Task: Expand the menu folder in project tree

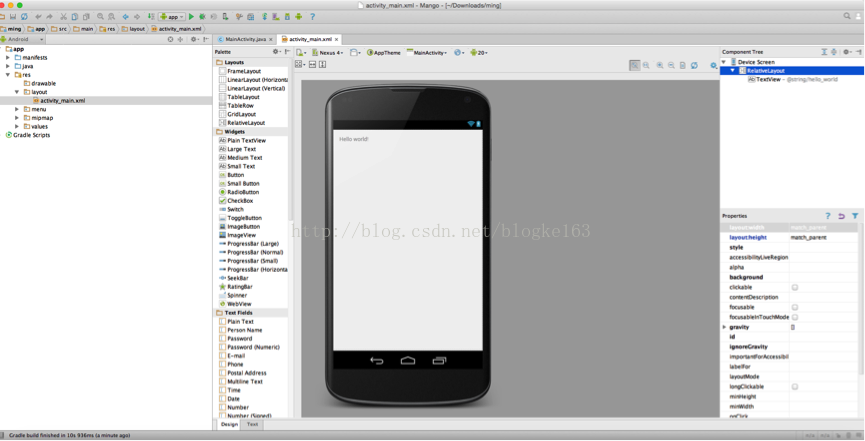Action: tap(17, 109)
